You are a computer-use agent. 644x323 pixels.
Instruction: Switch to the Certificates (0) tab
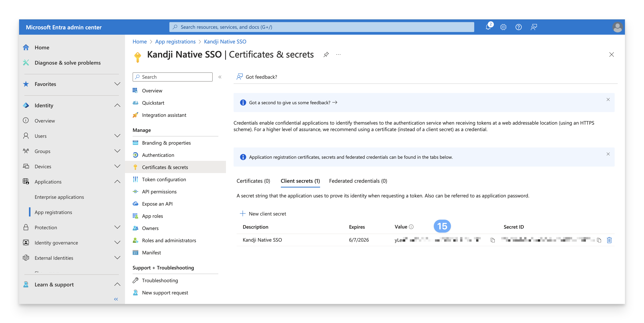click(x=253, y=181)
